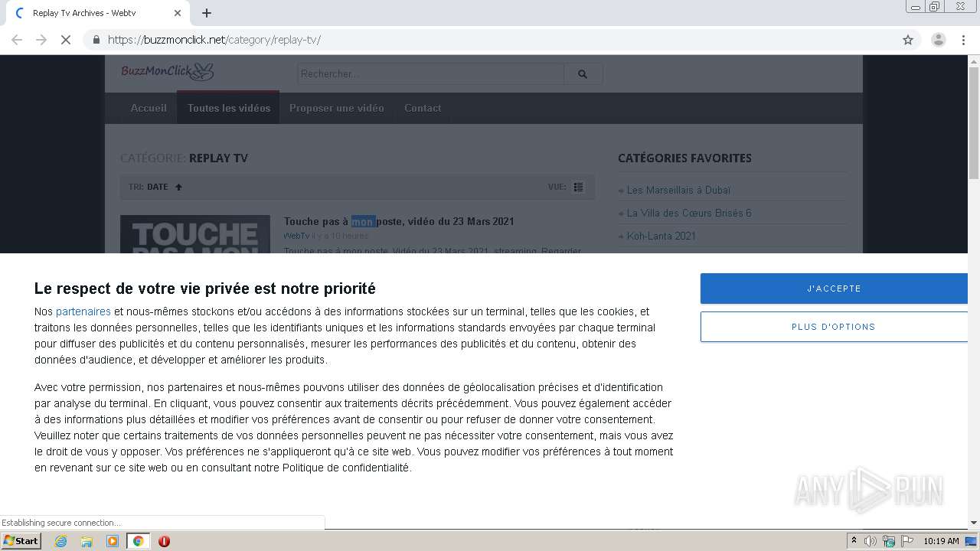Follow the 'partenaires' link in consent text

click(83, 311)
